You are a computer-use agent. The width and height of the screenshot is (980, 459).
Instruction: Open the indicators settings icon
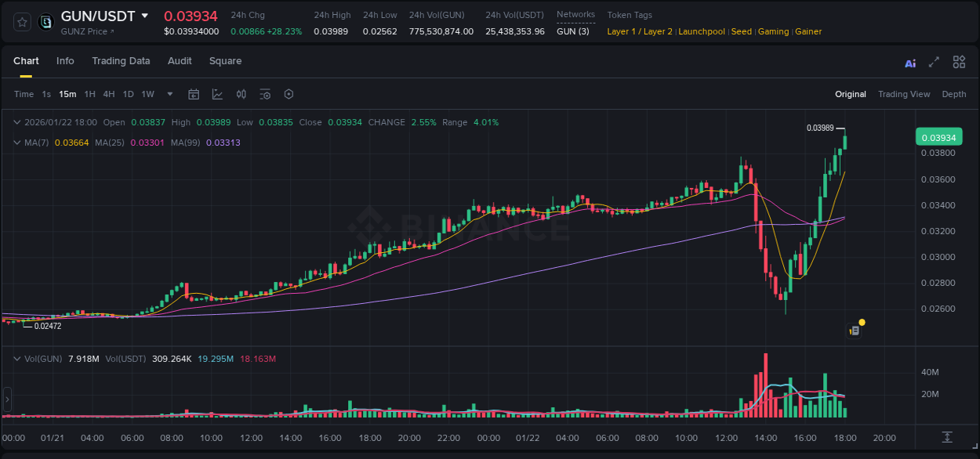265,94
